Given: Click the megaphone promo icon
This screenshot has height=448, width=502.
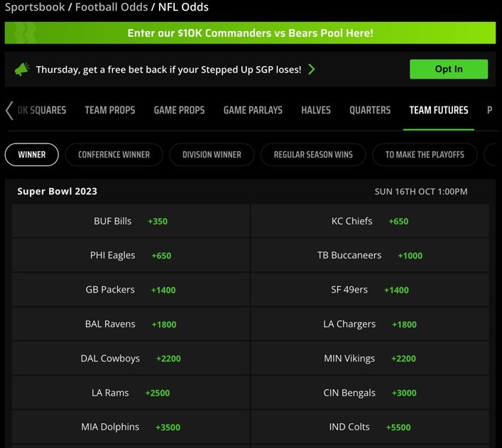Looking at the screenshot, I should (x=22, y=69).
